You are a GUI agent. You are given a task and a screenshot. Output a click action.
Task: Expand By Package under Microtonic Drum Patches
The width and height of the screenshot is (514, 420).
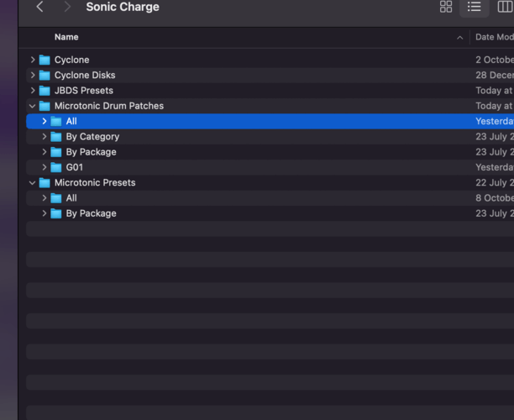pyautogui.click(x=45, y=152)
